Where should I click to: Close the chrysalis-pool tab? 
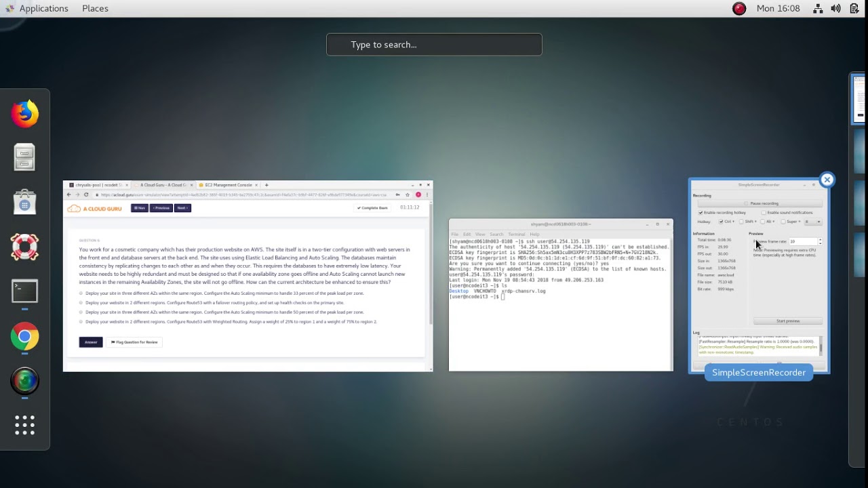click(127, 185)
